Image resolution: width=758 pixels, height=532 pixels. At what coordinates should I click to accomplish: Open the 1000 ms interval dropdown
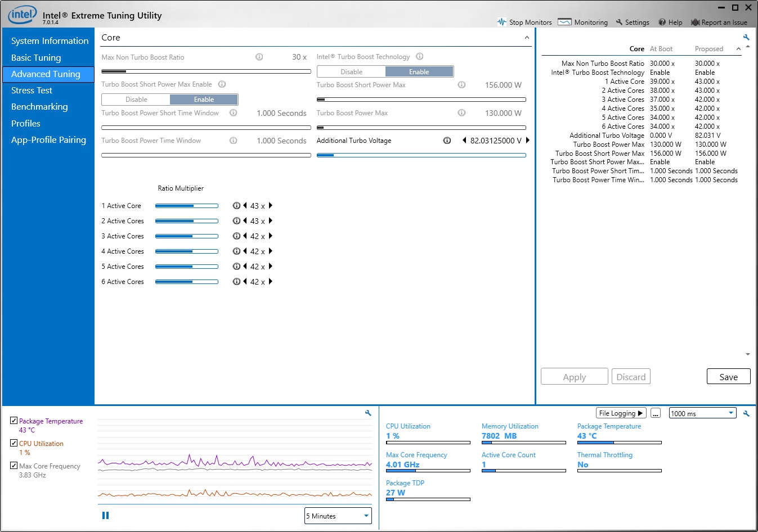pyautogui.click(x=702, y=413)
